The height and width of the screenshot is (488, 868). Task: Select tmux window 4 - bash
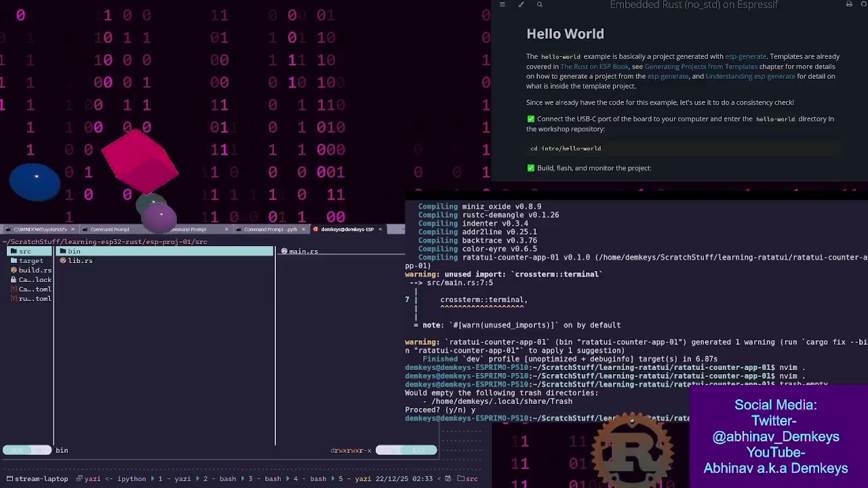[x=310, y=479]
